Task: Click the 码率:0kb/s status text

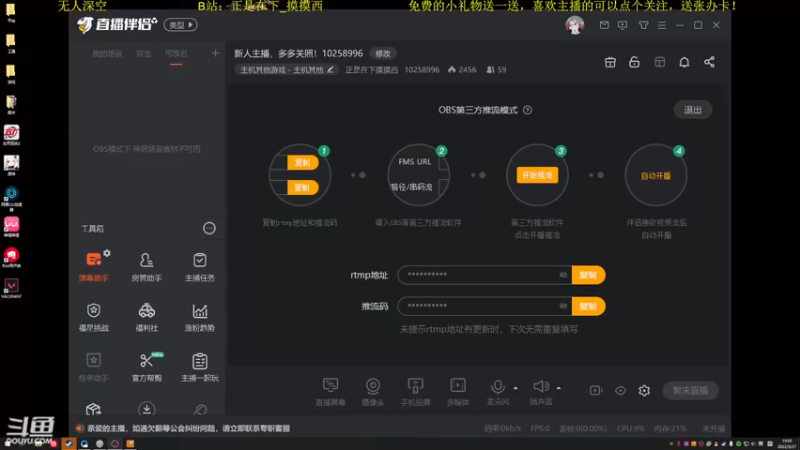Action: click(503, 428)
